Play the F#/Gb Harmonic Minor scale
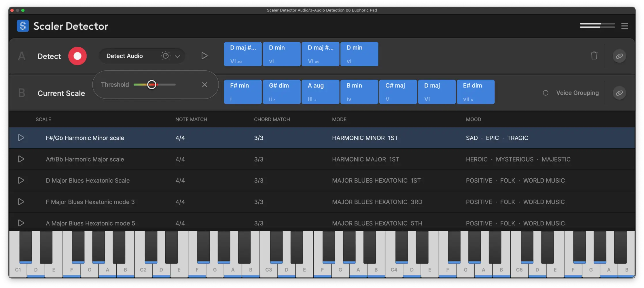 21,138
